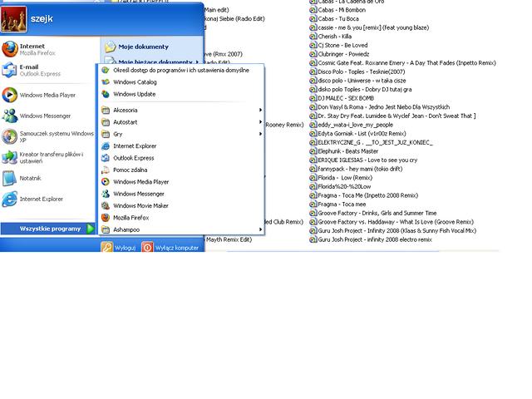Click the Windows Catalog icon
This screenshot has height=399, width=532.
tap(106, 82)
